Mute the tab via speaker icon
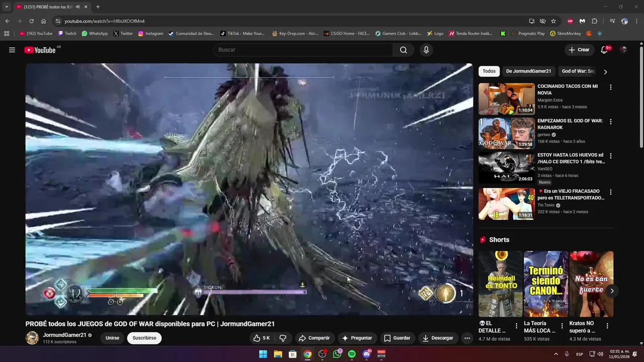 [77, 7]
